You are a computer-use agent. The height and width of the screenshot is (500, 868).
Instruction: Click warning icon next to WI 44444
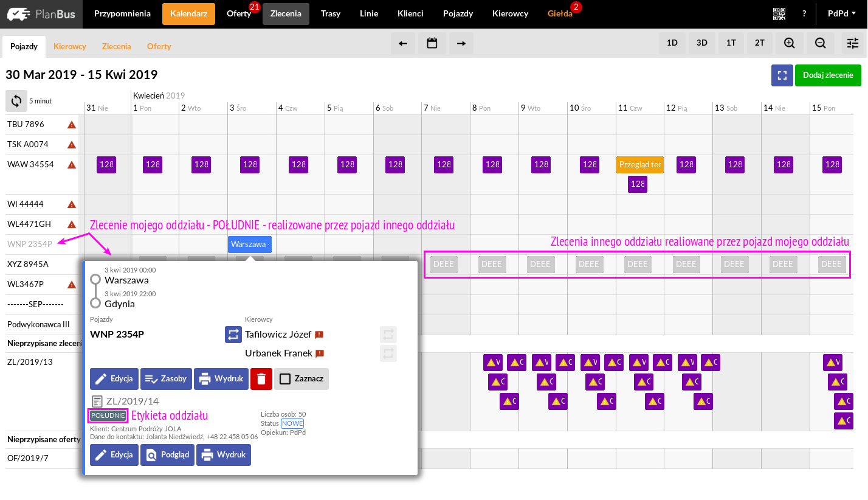[x=71, y=204]
